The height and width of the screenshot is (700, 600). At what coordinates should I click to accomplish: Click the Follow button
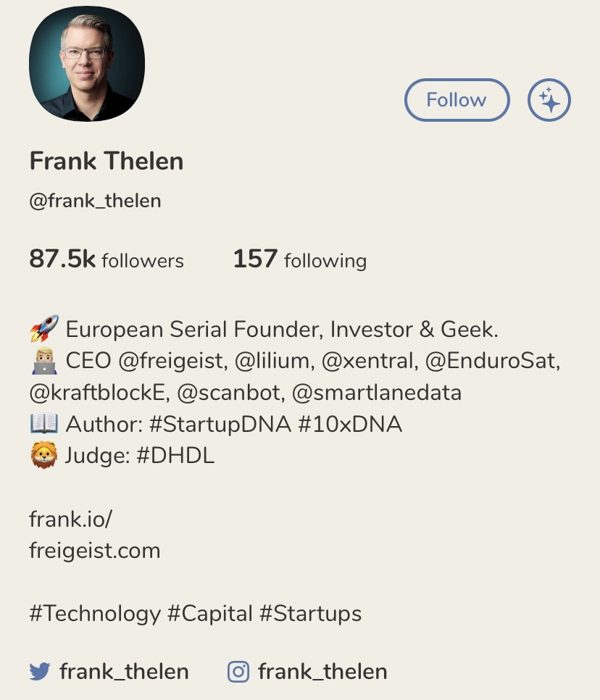(457, 100)
